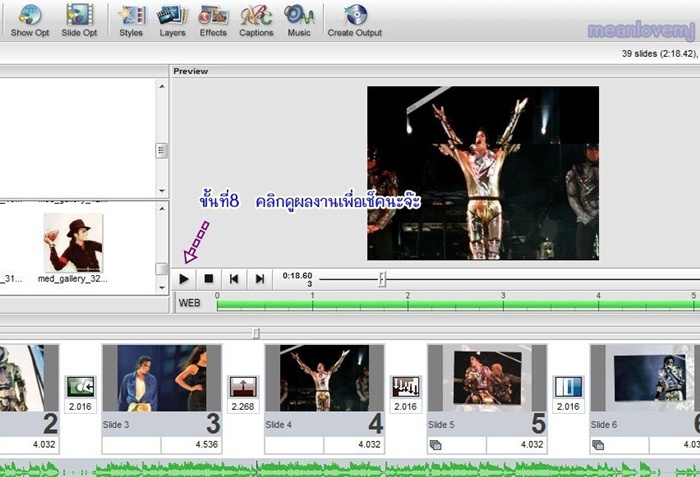Click the WEB green timeline bar
This screenshot has width=700, height=477.
pos(458,305)
